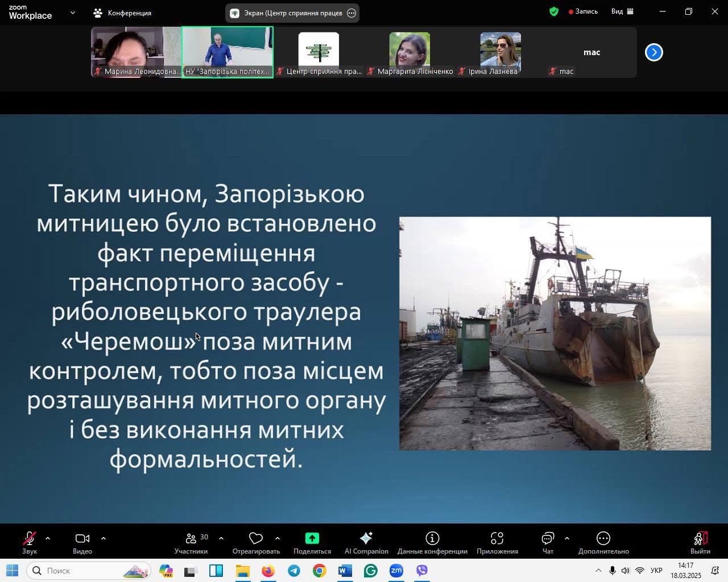Open the Zoom Workplace dropdown chevron
The image size is (728, 582).
coord(72,13)
